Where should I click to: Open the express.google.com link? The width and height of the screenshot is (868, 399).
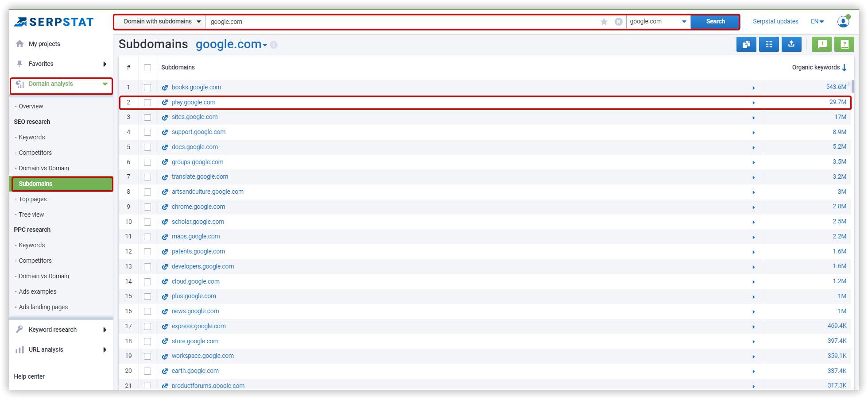pyautogui.click(x=199, y=326)
